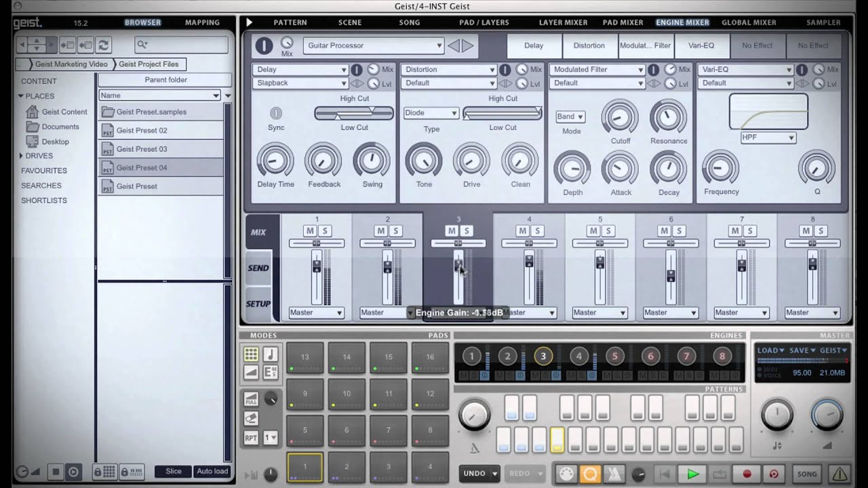Click the Desktop monitor icon

[x=32, y=142]
